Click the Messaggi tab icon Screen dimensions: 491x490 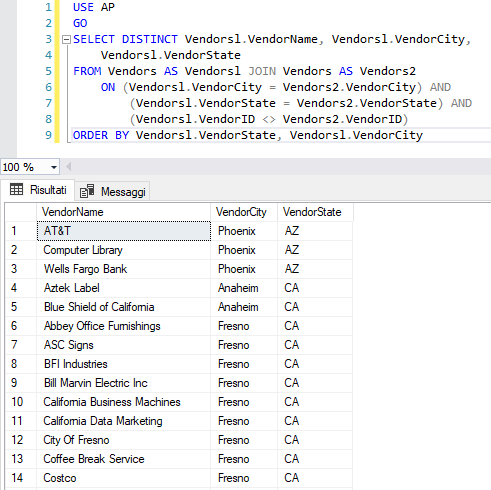pos(87,191)
